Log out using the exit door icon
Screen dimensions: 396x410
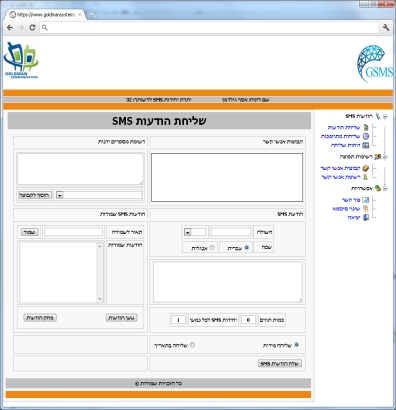[x=366, y=218]
